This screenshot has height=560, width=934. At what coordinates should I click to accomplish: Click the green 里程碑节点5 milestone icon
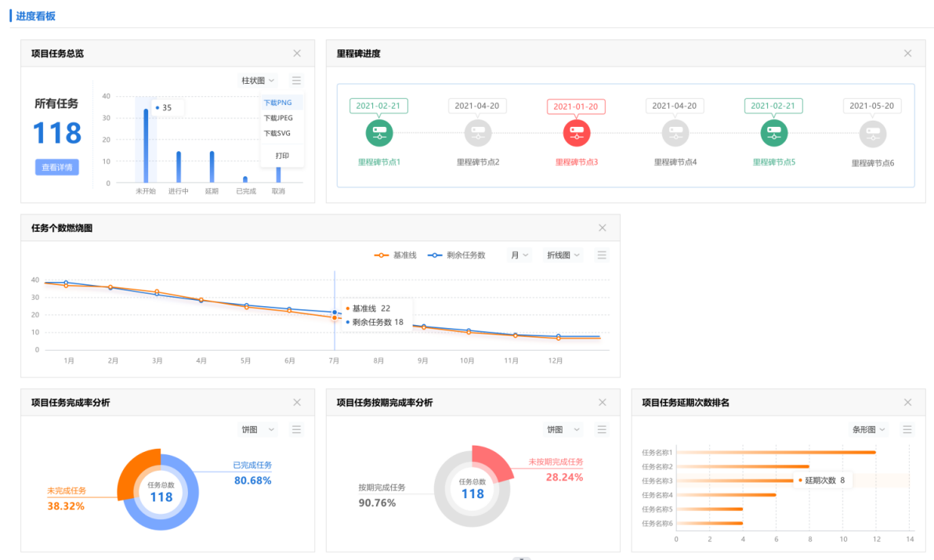pos(774,132)
